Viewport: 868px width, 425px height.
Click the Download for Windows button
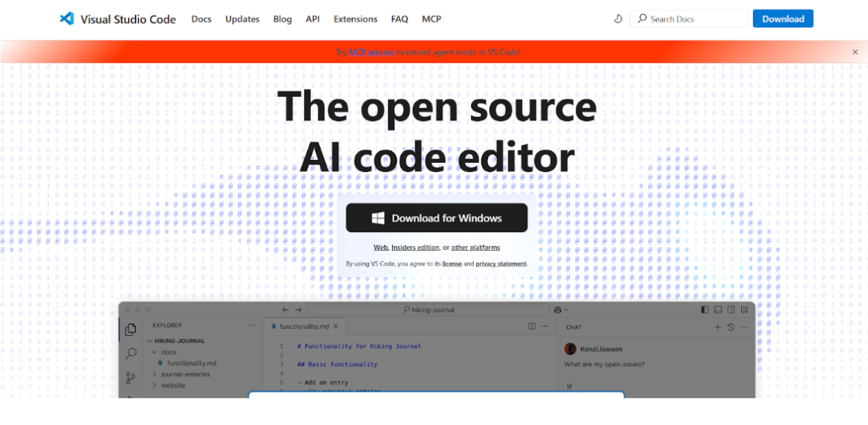tap(437, 218)
